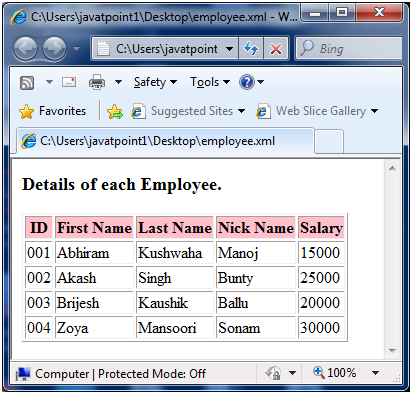The height and width of the screenshot is (394, 412).
Task: Click the ID column header
Action: click(39, 228)
